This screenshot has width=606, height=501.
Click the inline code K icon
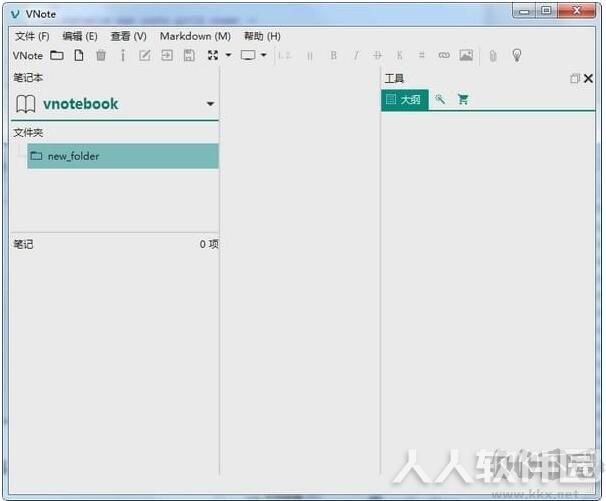[400, 55]
